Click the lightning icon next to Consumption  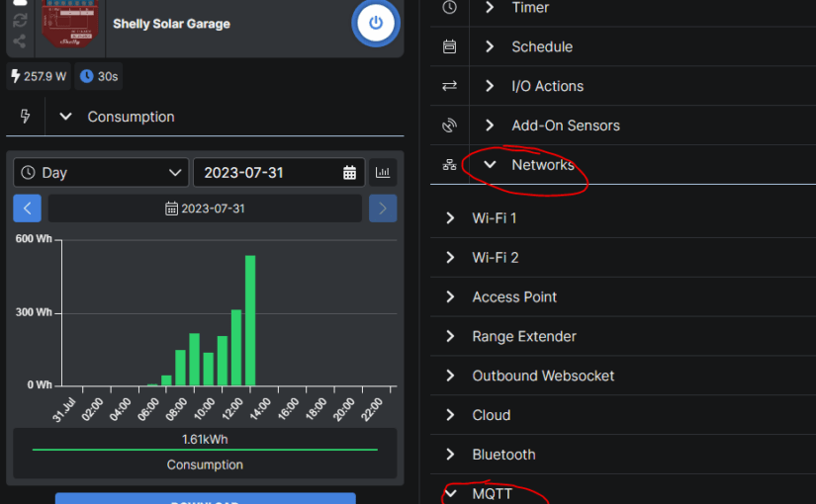coord(25,116)
